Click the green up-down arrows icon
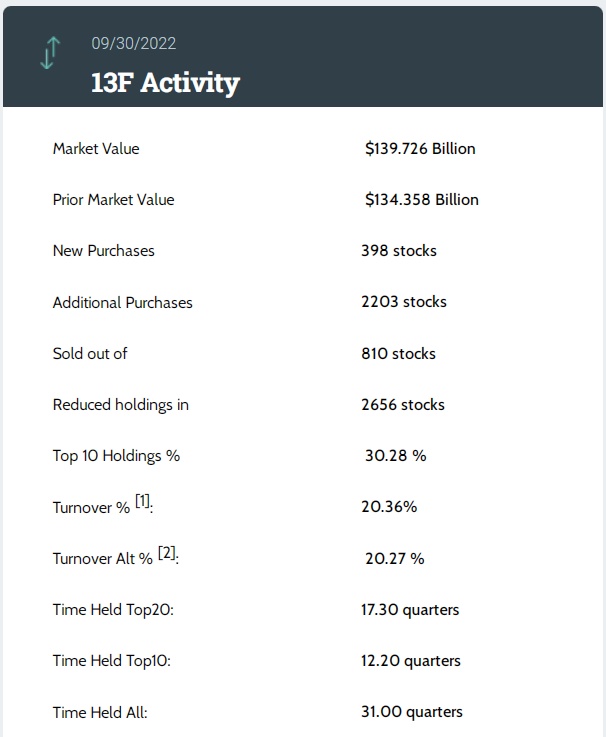606x737 pixels. click(x=50, y=53)
